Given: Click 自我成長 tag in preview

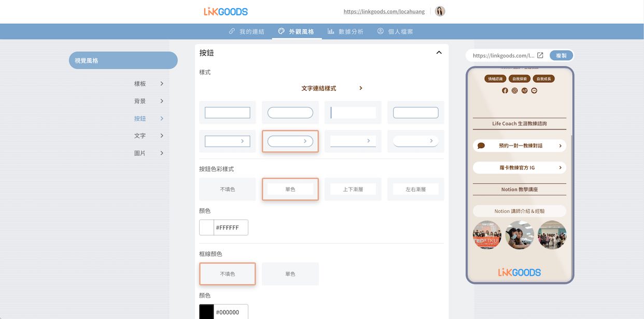Looking at the screenshot, I should (543, 79).
